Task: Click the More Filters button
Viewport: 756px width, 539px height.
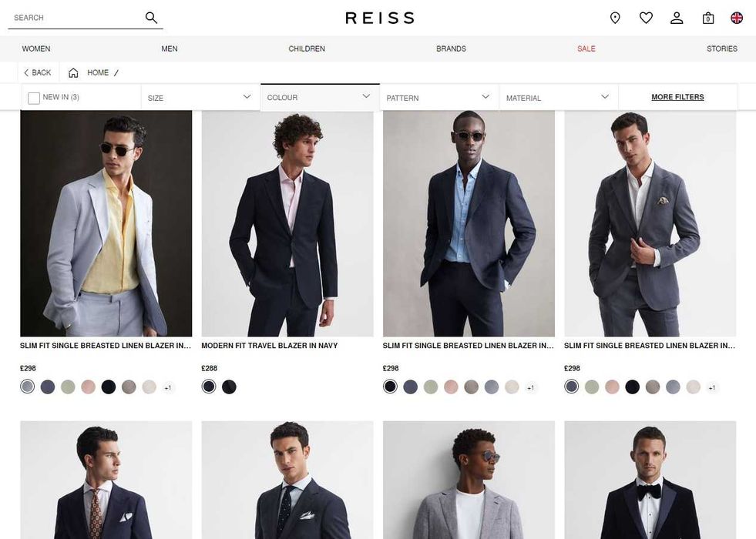Action: point(677,97)
